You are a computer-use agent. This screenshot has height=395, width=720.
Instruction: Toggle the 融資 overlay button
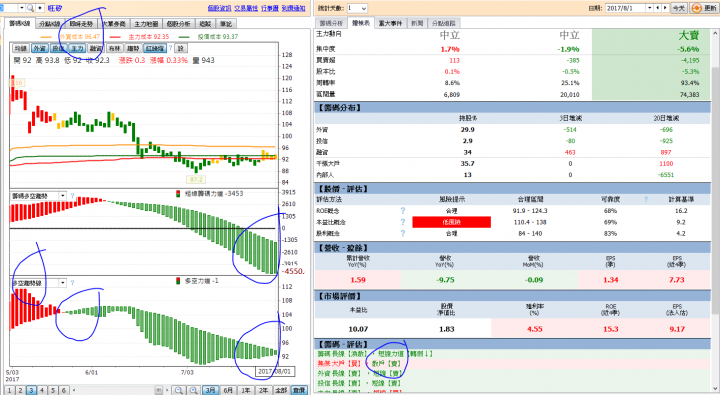click(96, 48)
